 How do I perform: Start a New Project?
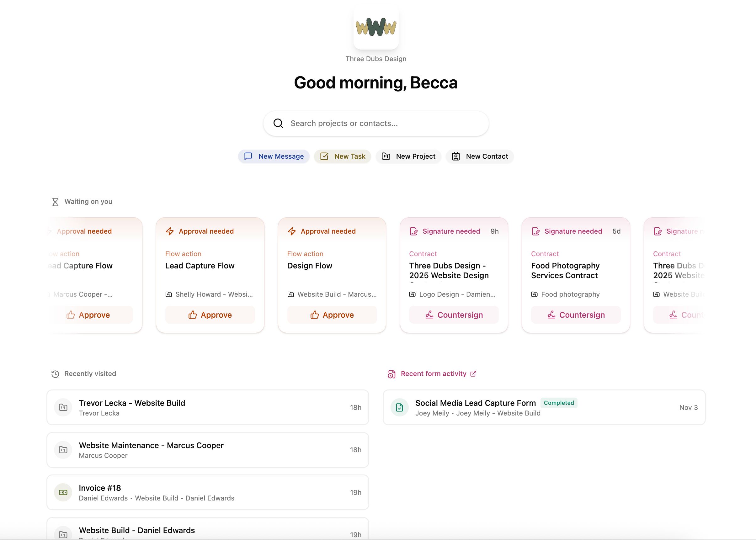[x=408, y=156]
